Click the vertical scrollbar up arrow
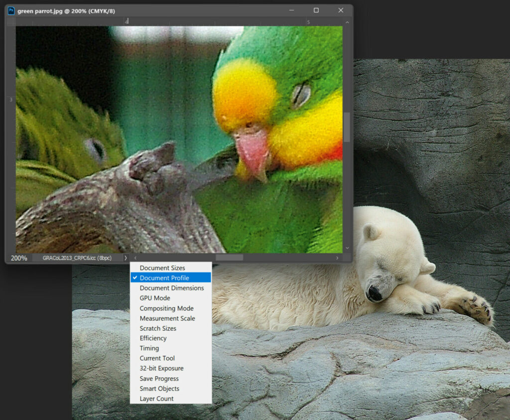This screenshot has width=510, height=420. pyautogui.click(x=347, y=22)
